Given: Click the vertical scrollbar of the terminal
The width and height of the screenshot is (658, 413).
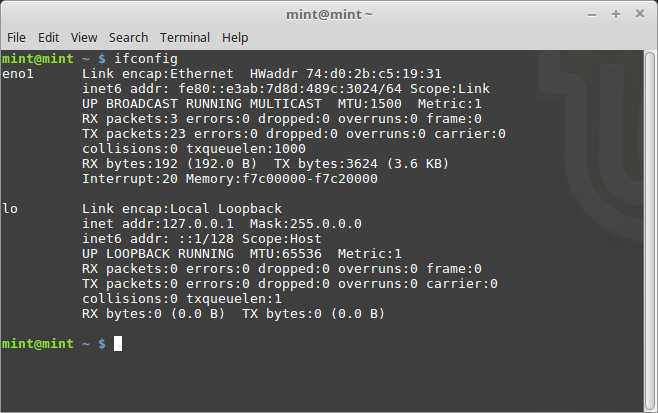Looking at the screenshot, I should (x=650, y=230).
